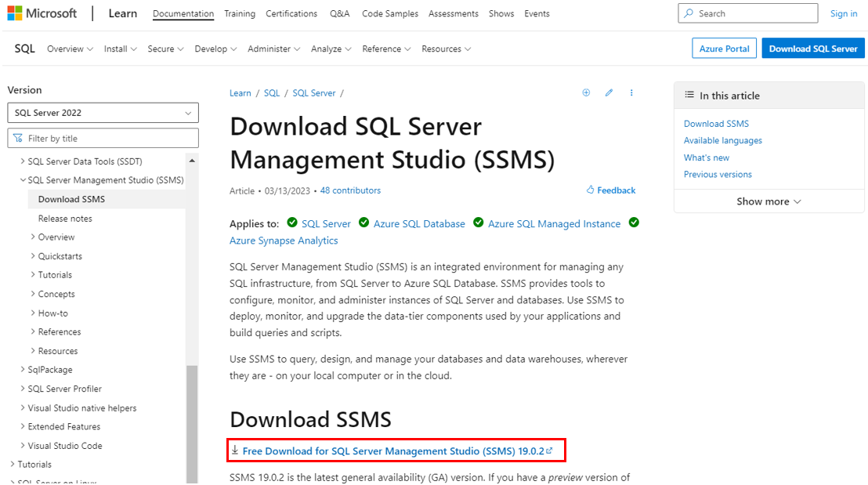Expand the References tree node

pos(33,331)
